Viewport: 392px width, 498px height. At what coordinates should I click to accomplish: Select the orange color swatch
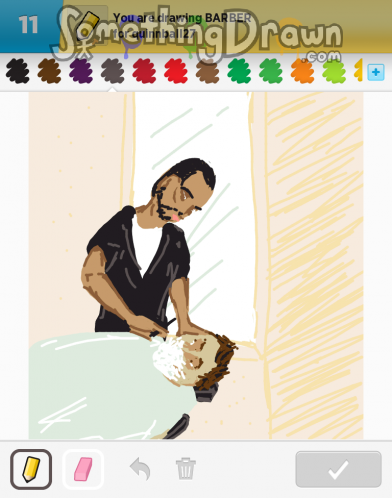[x=303, y=71]
